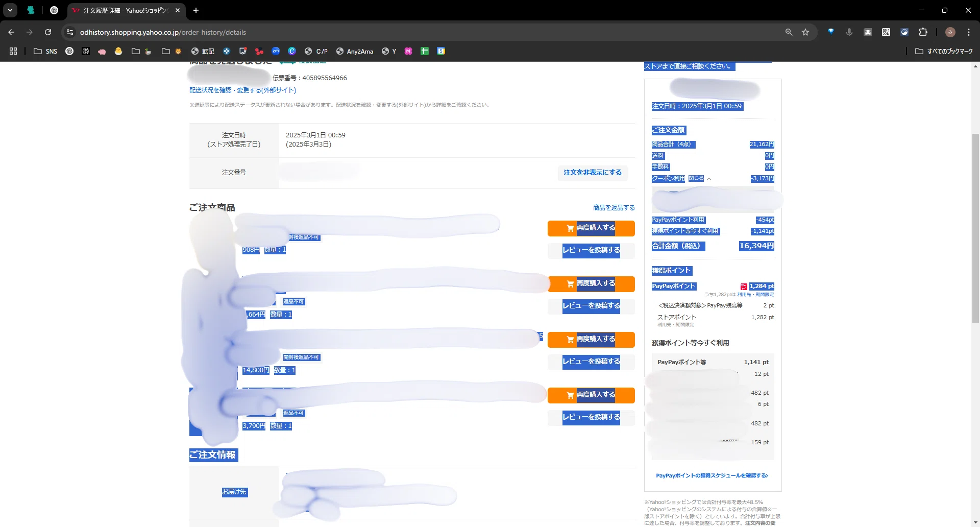Open the Extensions puzzle menu
The image size is (980, 527).
(923, 32)
